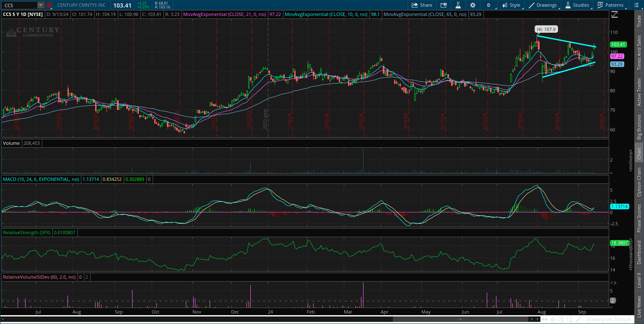Screen dimensions: 644x324
Task: Open chart settings gear icon
Action: click(x=473, y=5)
